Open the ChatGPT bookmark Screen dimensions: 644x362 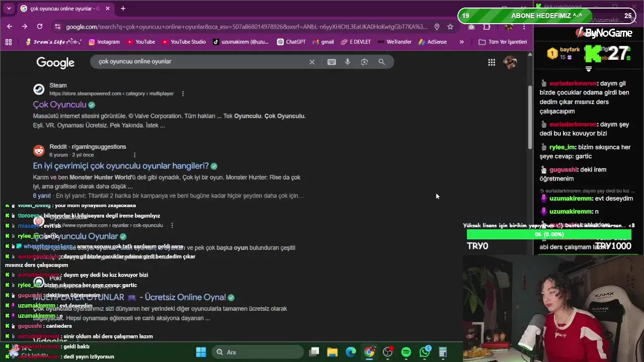tap(291, 42)
